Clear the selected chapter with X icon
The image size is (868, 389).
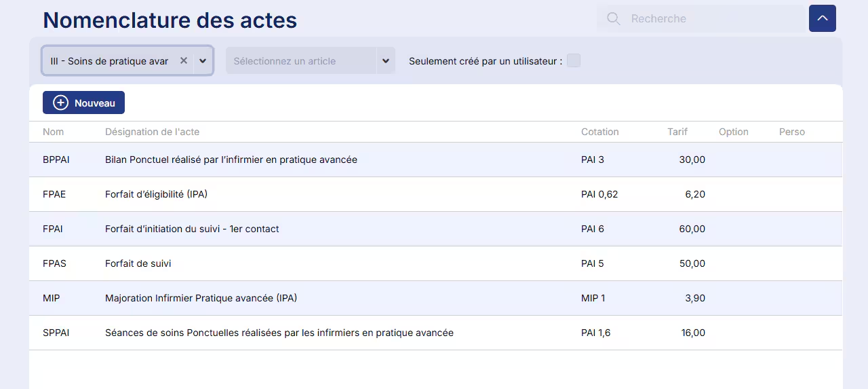pyautogui.click(x=183, y=60)
